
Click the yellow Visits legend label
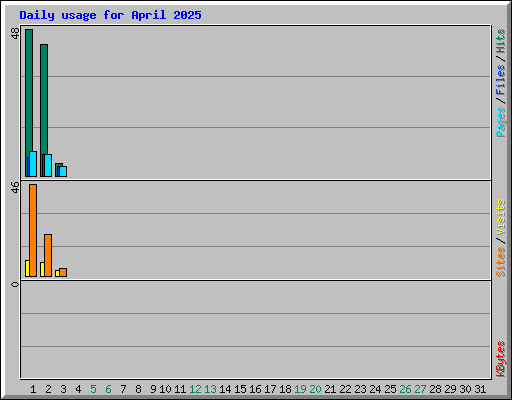tap(501, 217)
